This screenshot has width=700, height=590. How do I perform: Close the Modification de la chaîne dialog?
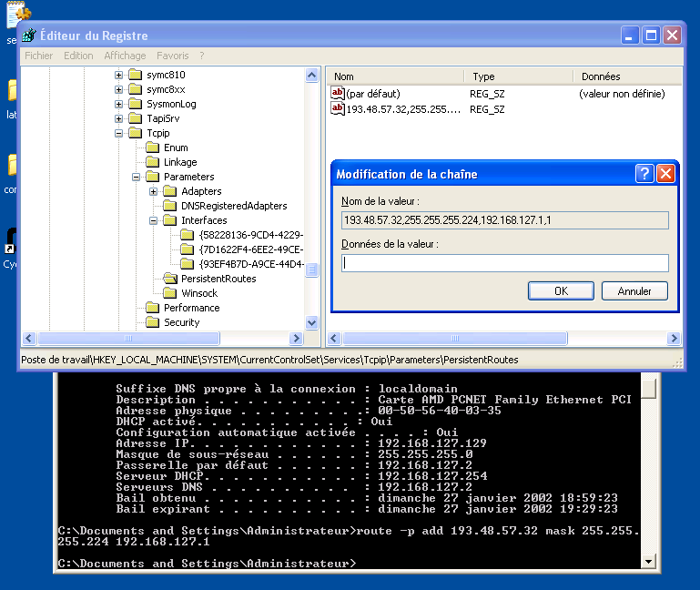(665, 173)
